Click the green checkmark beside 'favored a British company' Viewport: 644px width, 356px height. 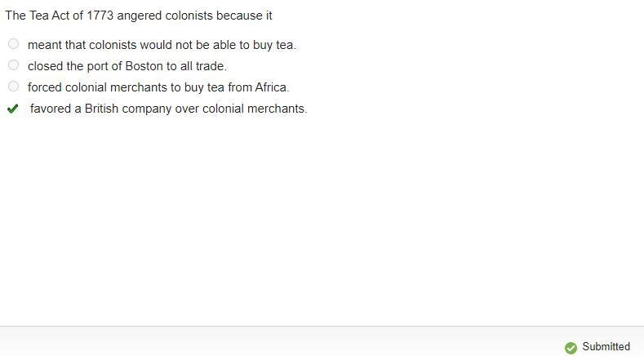click(13, 109)
